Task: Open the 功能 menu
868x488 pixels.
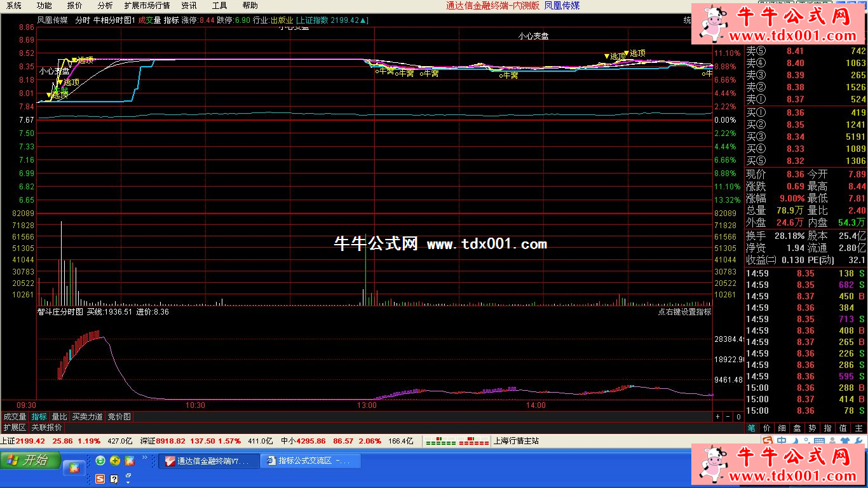Action: (x=44, y=5)
